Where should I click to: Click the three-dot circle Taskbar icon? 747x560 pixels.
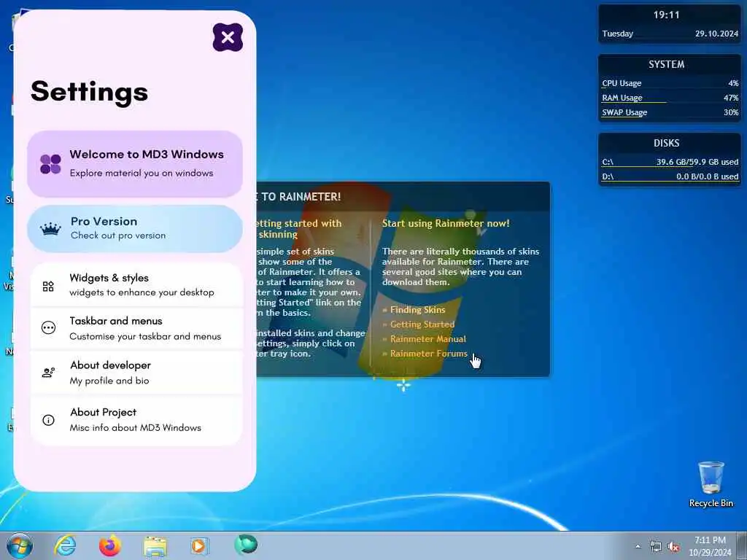click(x=48, y=327)
